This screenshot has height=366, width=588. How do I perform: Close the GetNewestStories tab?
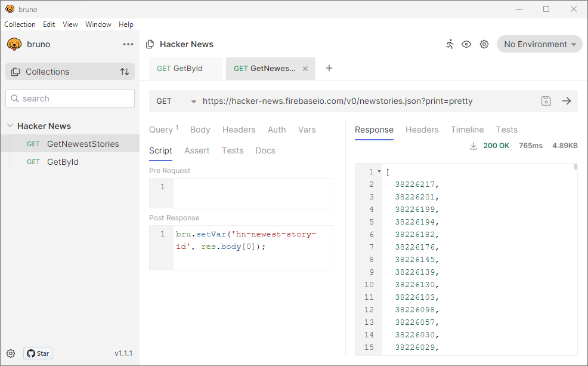point(305,68)
